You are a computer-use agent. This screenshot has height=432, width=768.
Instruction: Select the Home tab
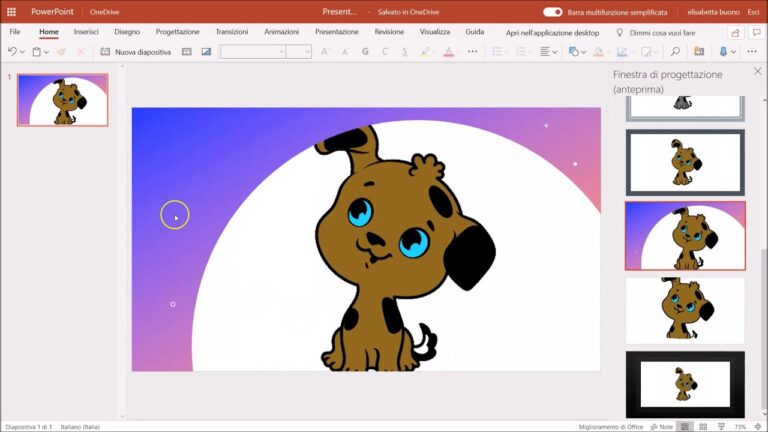point(48,32)
